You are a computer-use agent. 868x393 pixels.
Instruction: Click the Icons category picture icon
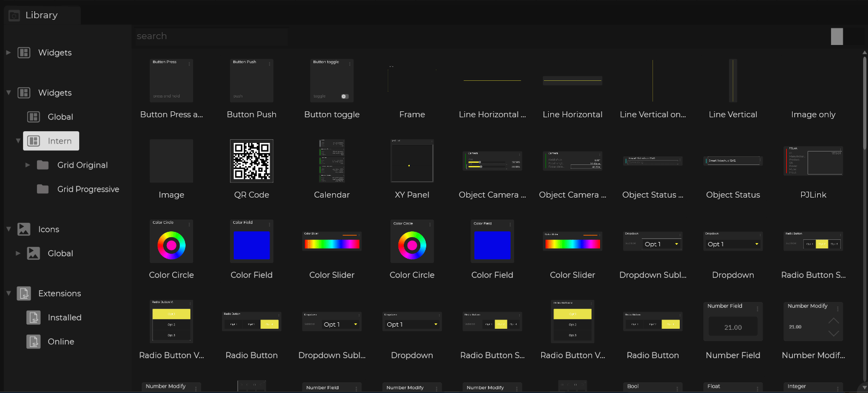coord(24,229)
